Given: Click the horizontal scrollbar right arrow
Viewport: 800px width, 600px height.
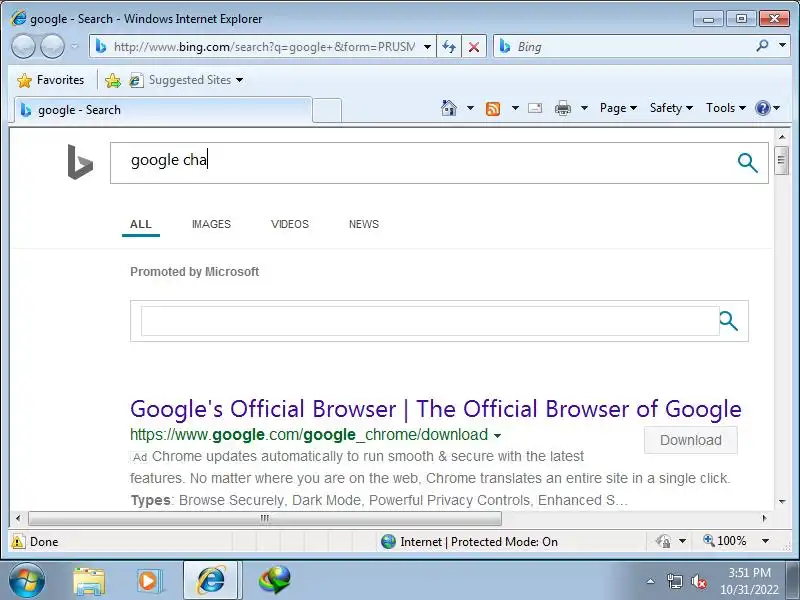Looking at the screenshot, I should (764, 518).
